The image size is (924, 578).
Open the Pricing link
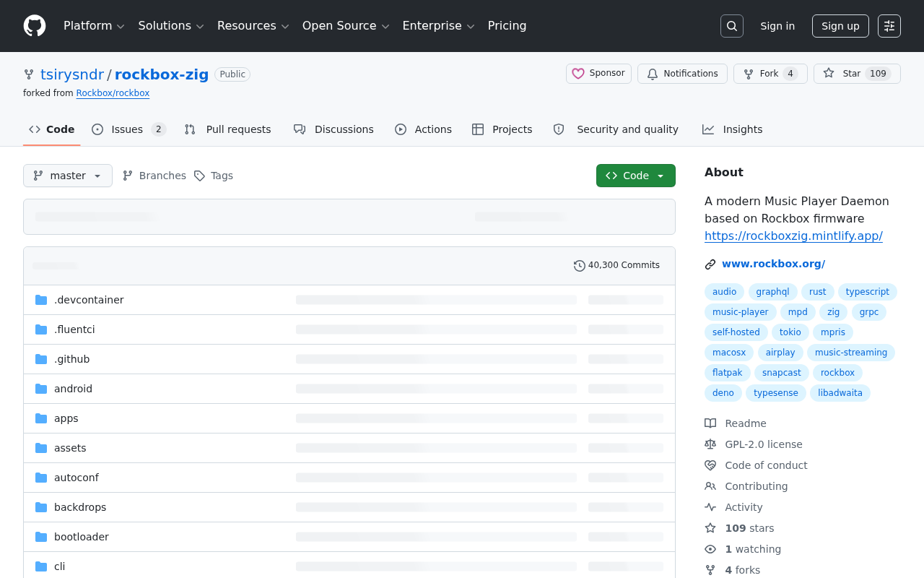507,26
